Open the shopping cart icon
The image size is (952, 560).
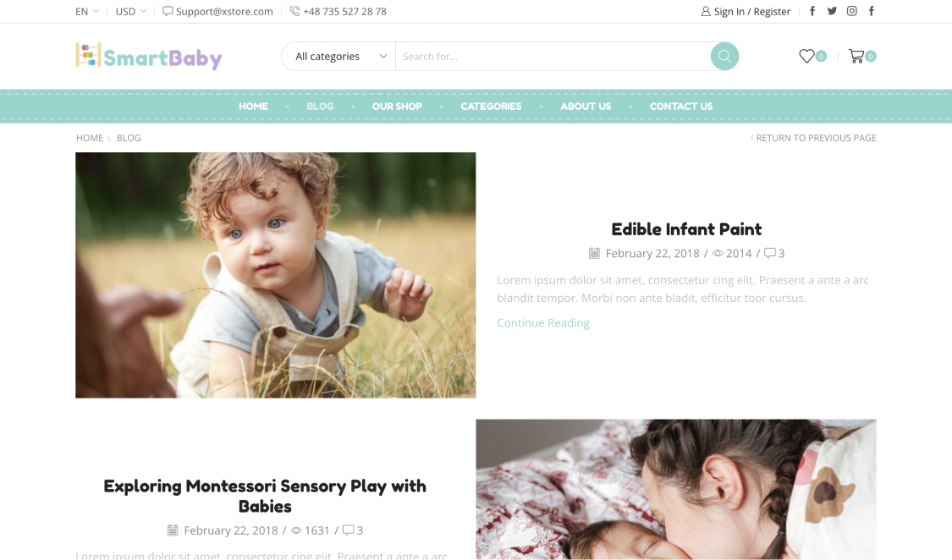(x=856, y=56)
